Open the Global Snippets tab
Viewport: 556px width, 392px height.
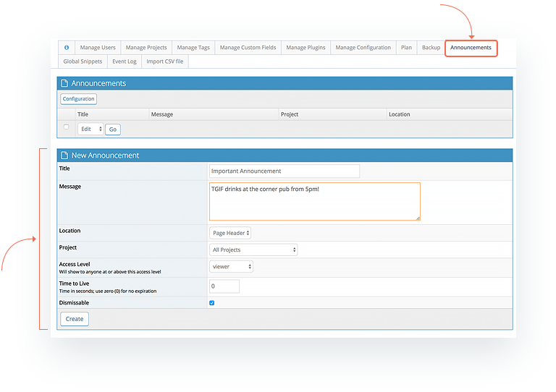point(83,61)
